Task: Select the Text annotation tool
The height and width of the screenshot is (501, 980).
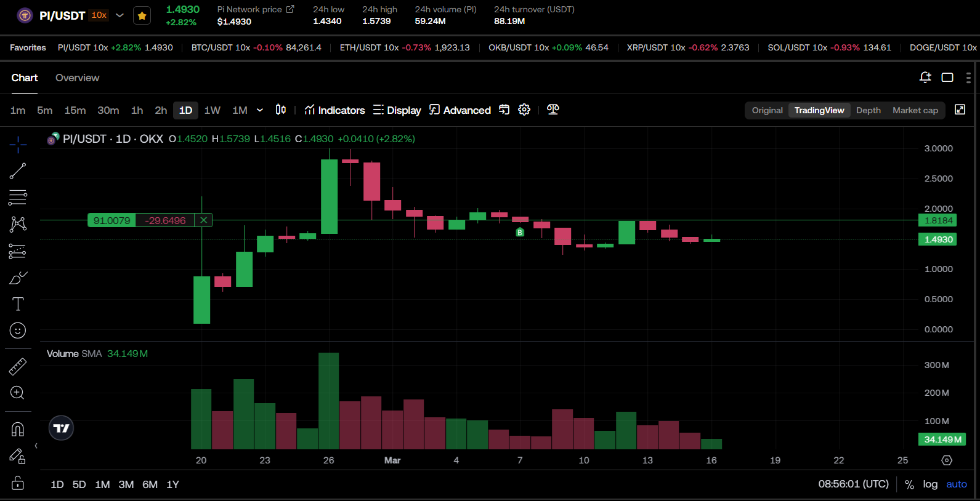Action: pyautogui.click(x=18, y=304)
